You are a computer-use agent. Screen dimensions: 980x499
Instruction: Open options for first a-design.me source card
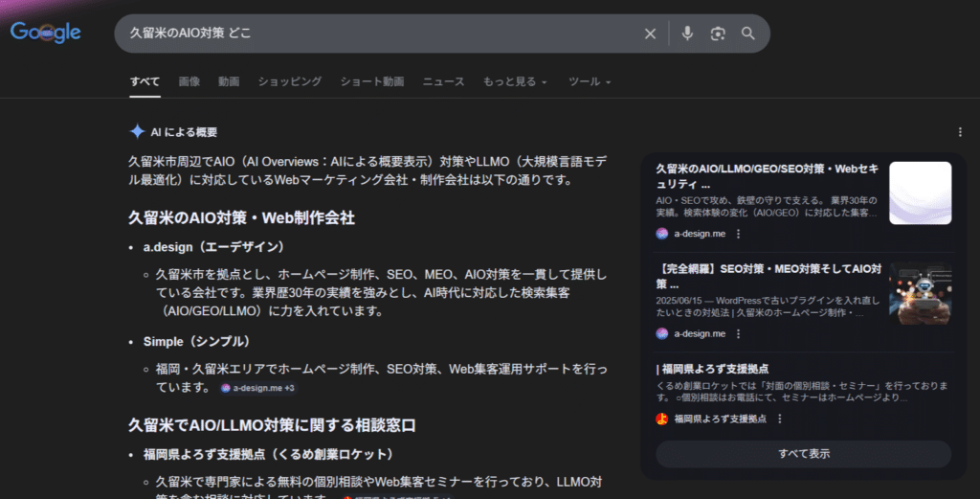[738, 234]
